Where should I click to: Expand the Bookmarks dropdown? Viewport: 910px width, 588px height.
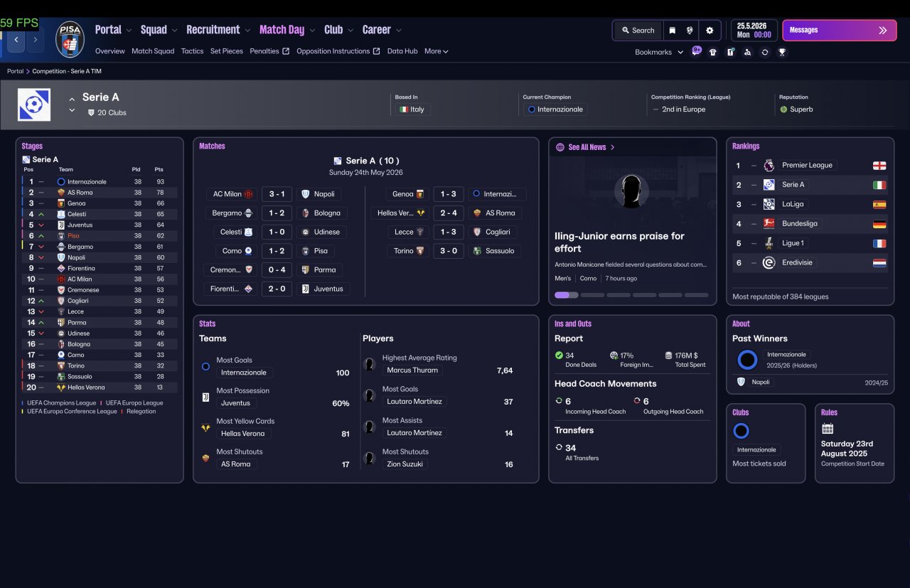tap(659, 52)
